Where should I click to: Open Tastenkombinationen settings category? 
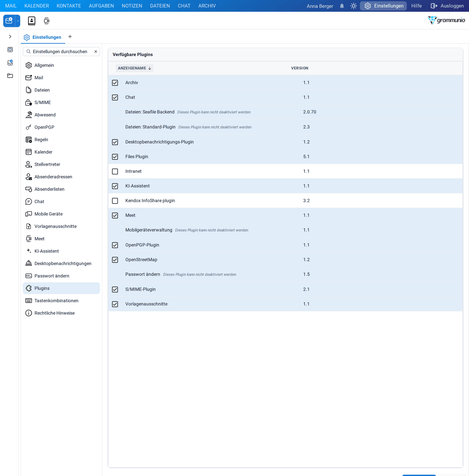pyautogui.click(x=61, y=301)
